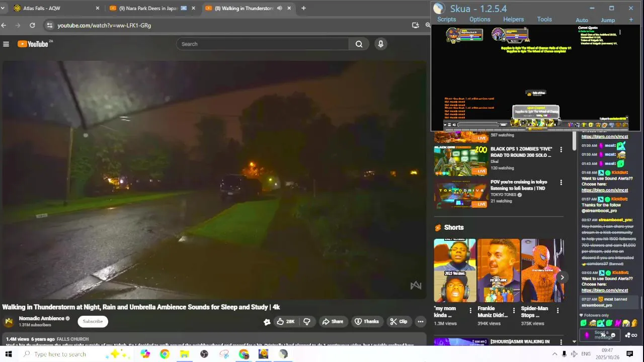Screen dimensions: 644x362
Task: Open Copilot icon in taskbar
Action: click(145, 354)
